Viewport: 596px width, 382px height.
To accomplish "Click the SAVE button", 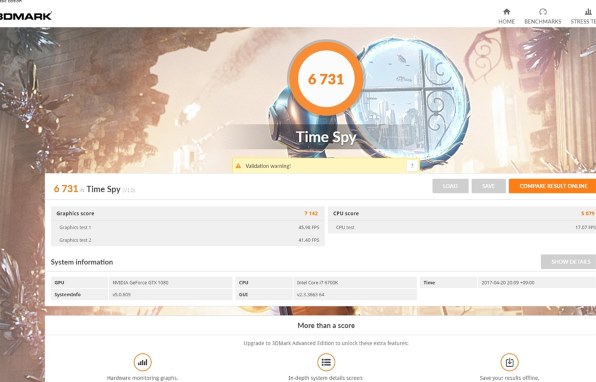I will (488, 186).
